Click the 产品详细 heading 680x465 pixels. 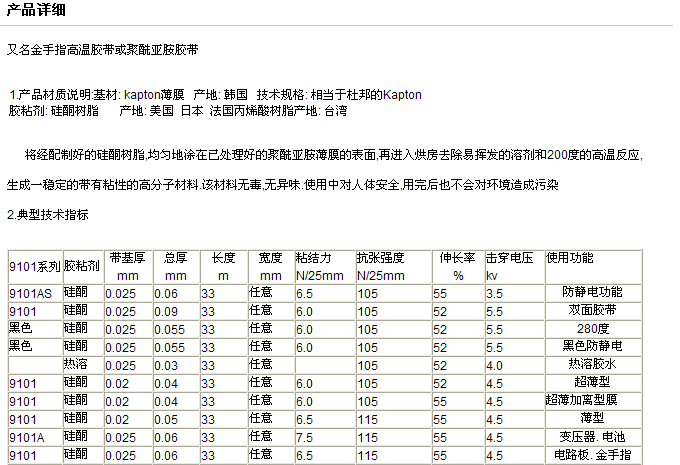tap(35, 11)
